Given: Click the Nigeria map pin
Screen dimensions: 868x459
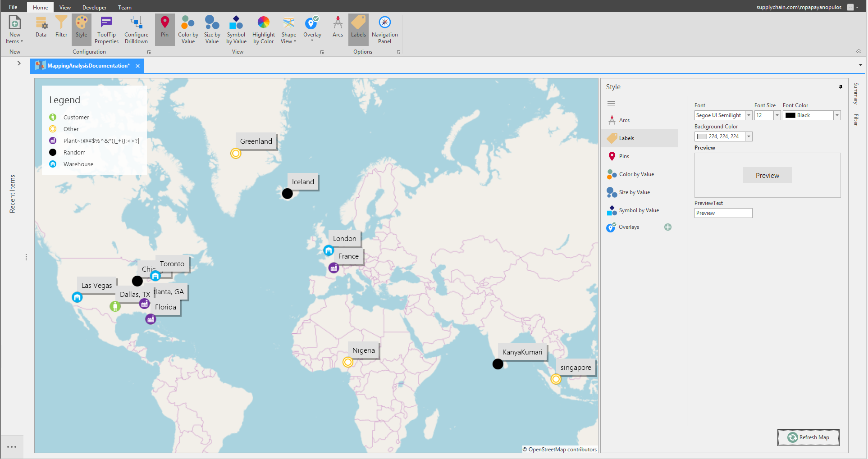Looking at the screenshot, I should click(x=347, y=362).
